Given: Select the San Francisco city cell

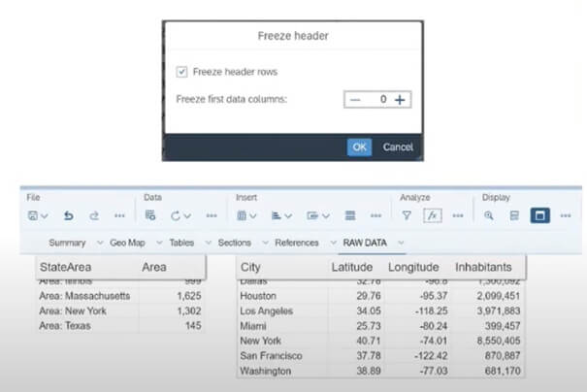Looking at the screenshot, I should [x=271, y=356].
